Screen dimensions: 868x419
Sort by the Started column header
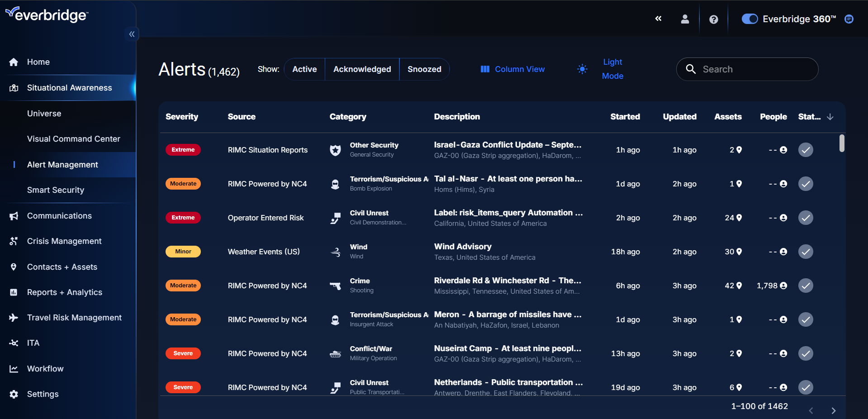[x=625, y=117]
